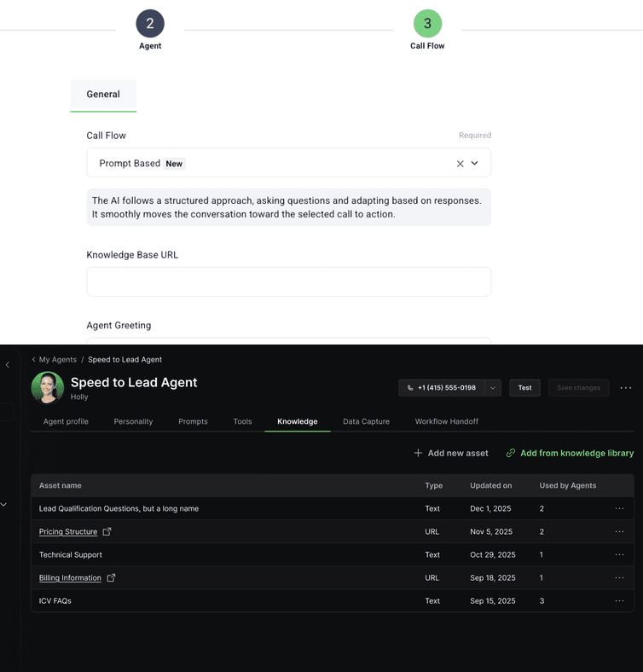Click the Asset name column header
Viewport: 643px width, 672px height.
point(60,485)
